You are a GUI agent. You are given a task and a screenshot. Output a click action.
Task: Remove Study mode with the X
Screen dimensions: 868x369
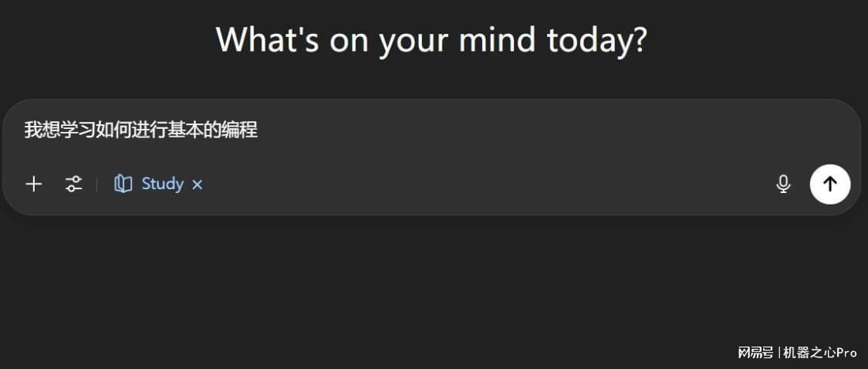[x=197, y=184]
